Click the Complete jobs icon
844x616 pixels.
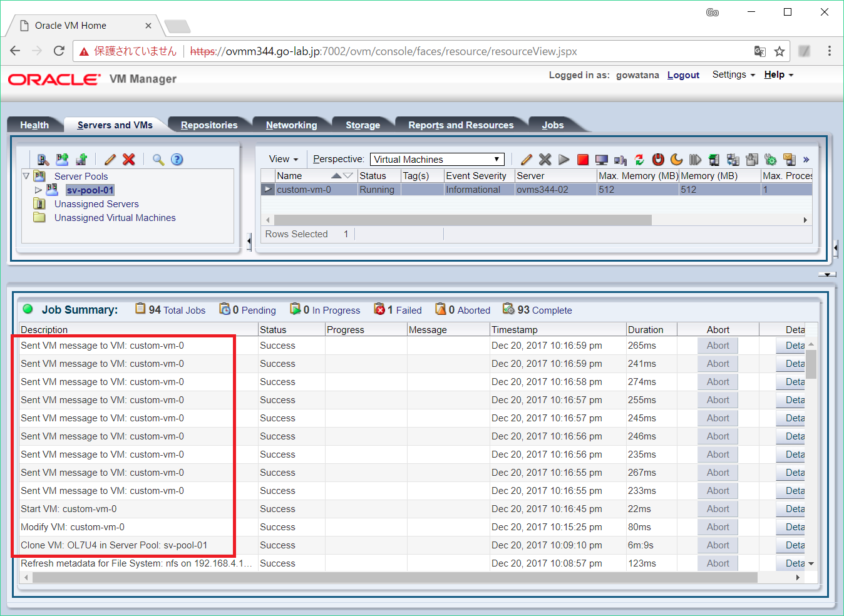click(x=508, y=309)
